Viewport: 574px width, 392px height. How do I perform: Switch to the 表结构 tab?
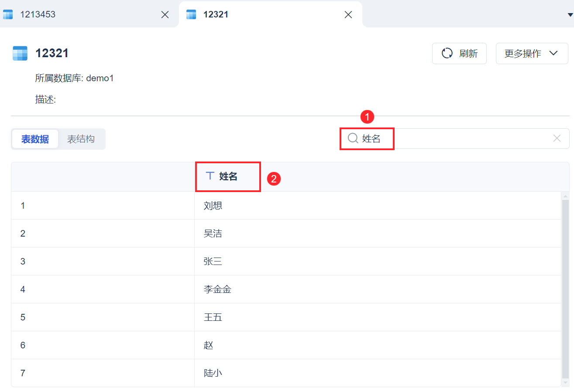pyautogui.click(x=81, y=139)
